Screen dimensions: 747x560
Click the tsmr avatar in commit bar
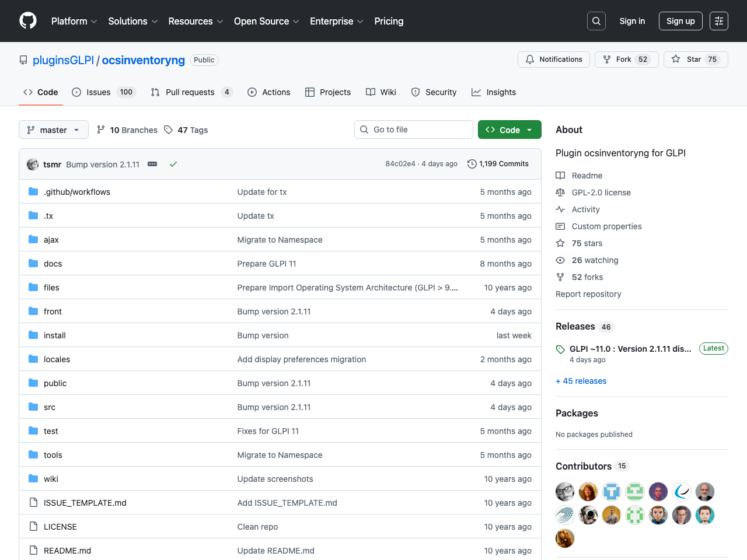pyautogui.click(x=33, y=164)
